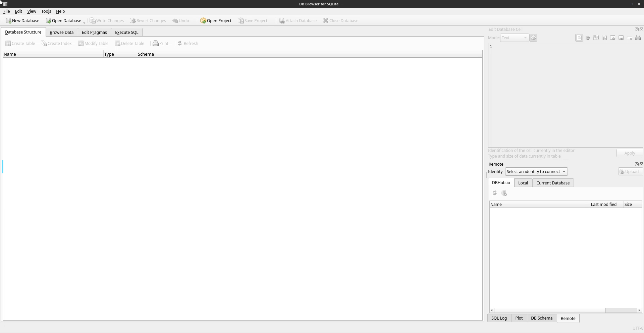Click the horizontal scrollbar in the Remote list
Screen dimensions: 644x333
point(549,311)
